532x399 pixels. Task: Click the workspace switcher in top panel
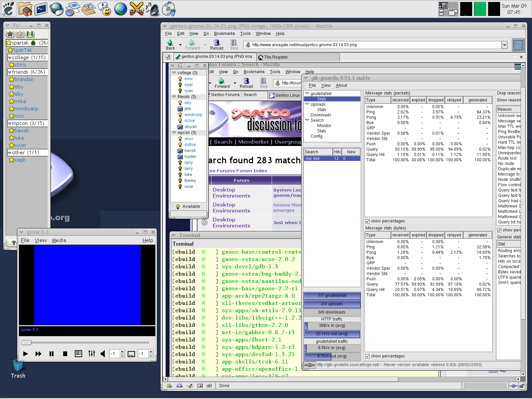coord(448,9)
